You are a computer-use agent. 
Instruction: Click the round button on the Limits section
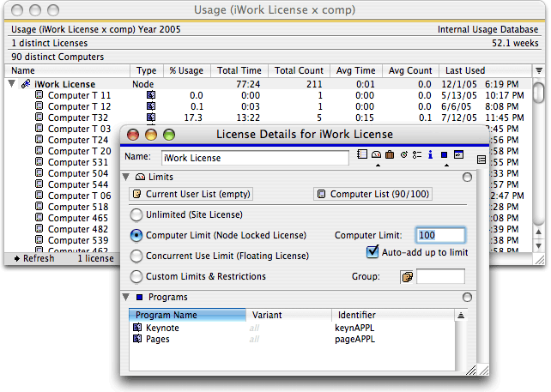click(467, 177)
